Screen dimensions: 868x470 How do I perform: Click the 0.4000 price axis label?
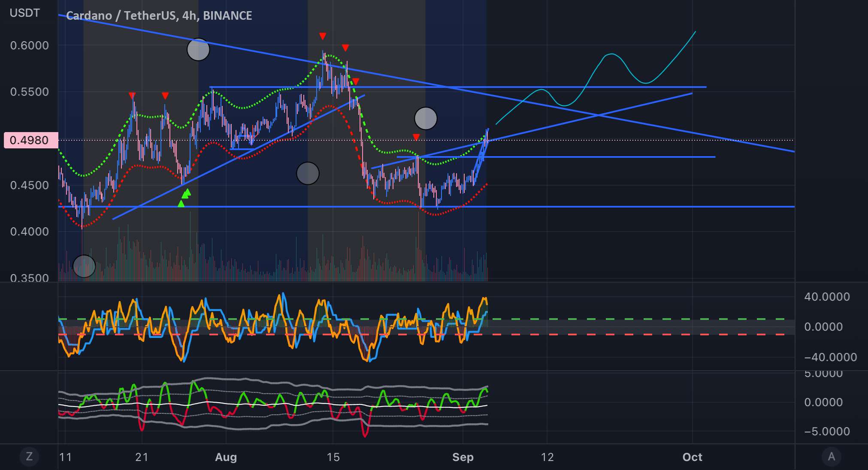(30, 232)
